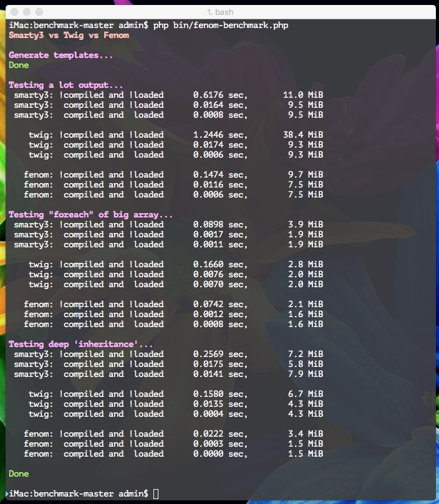Click the "Testing deep 'inheritance'..." heading
Viewport: 439px width, 504px height.
pyautogui.click(x=80, y=345)
